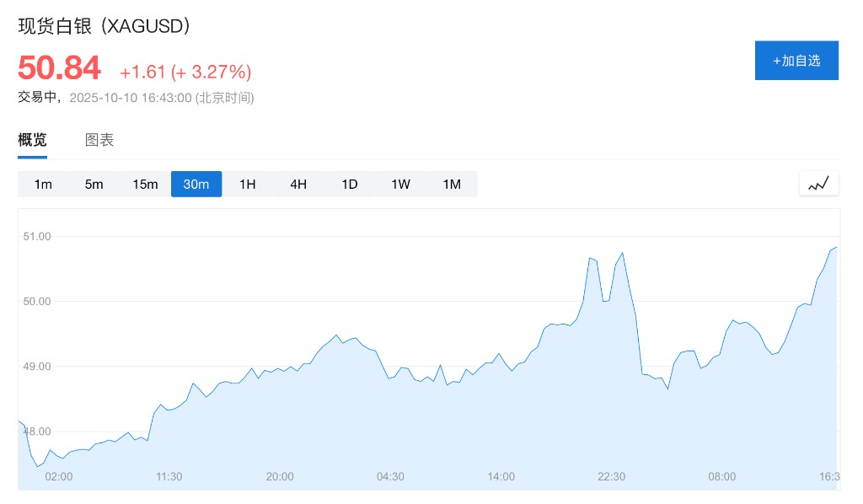Show the 1W weekly chart
This screenshot has width=863, height=504.
[x=400, y=184]
